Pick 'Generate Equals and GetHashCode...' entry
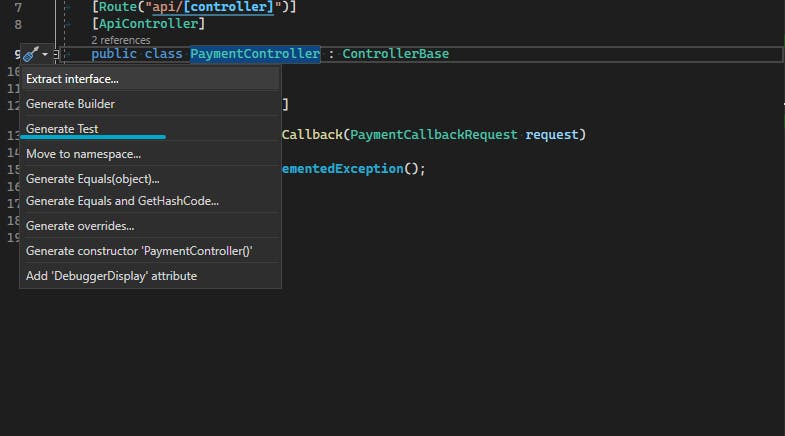The image size is (785, 436). 122,201
